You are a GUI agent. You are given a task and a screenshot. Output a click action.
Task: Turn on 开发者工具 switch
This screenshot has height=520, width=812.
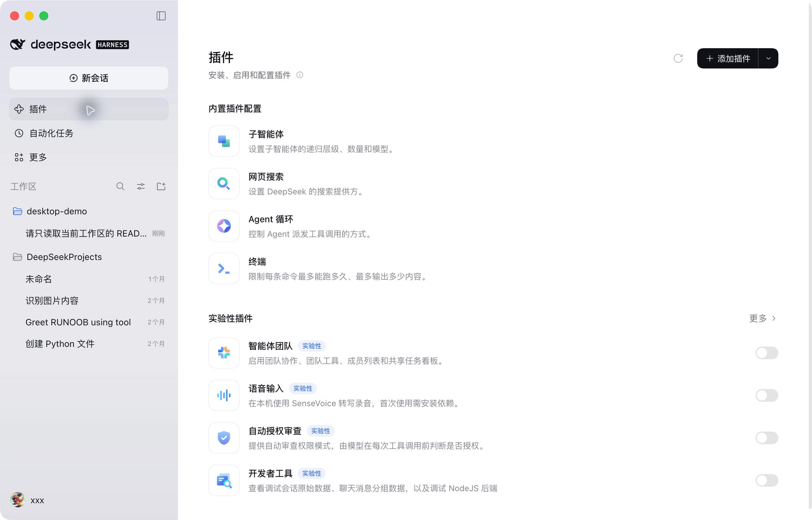coord(767,480)
